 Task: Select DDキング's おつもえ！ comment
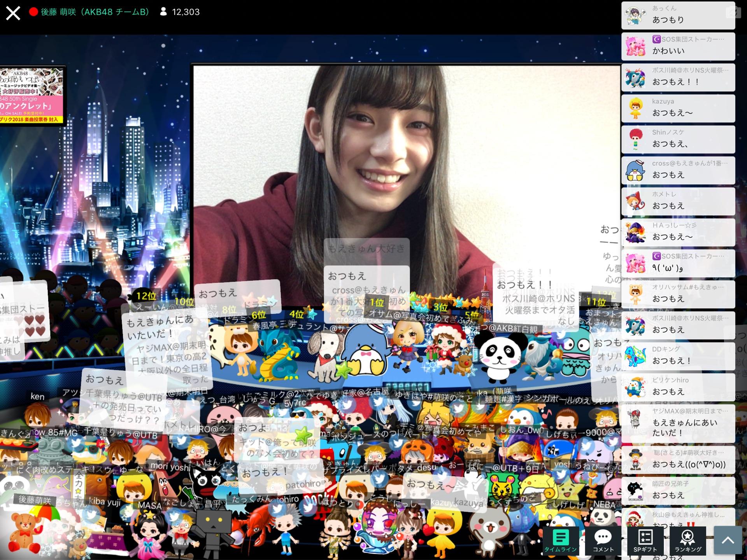tap(678, 356)
